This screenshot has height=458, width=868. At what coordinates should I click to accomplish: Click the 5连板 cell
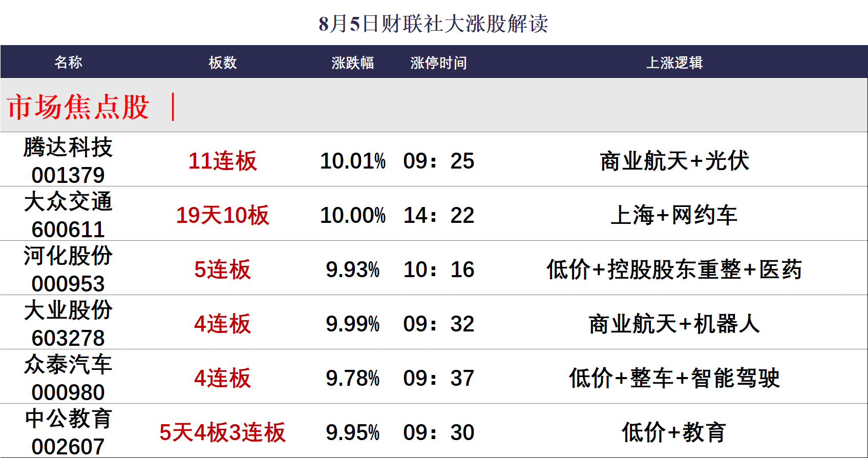(x=223, y=269)
